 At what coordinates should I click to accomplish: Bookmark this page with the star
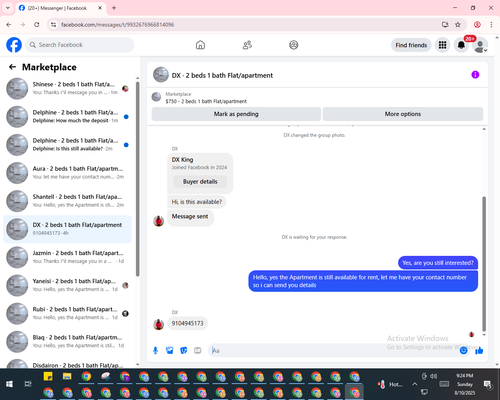[458, 25]
